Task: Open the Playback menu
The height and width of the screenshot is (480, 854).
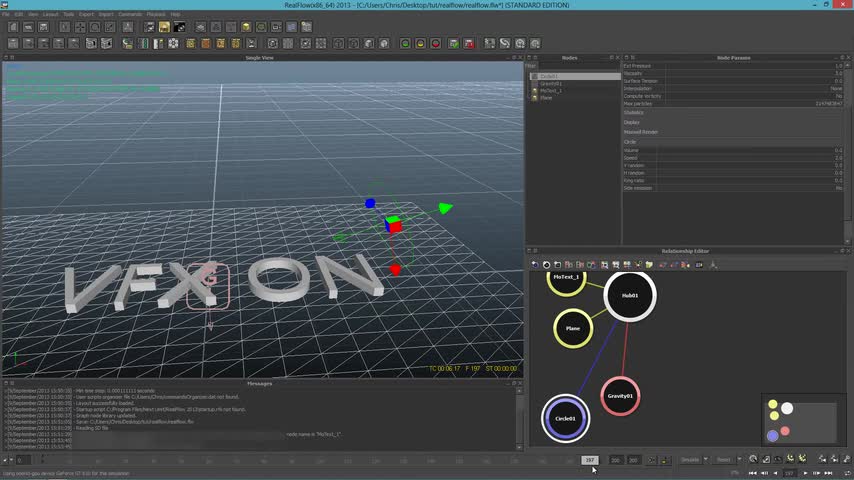Action: click(156, 14)
